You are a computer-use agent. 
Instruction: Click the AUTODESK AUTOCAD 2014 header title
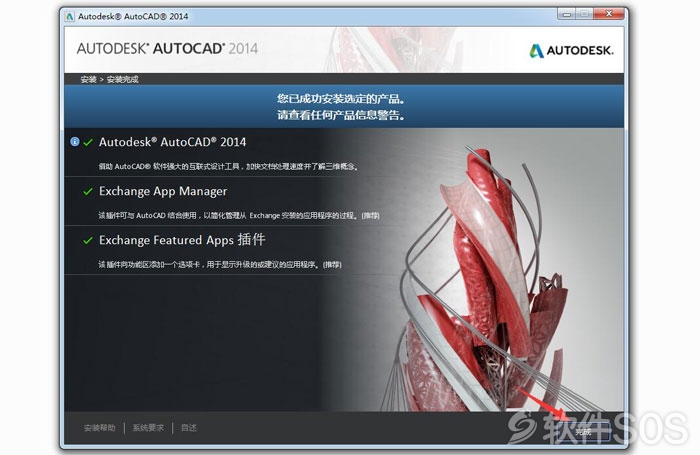167,49
